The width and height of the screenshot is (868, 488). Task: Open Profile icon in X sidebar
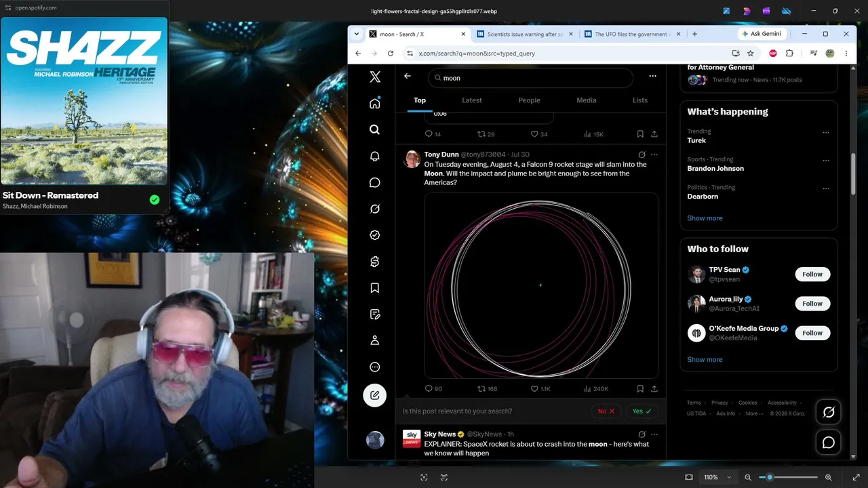tap(374, 340)
